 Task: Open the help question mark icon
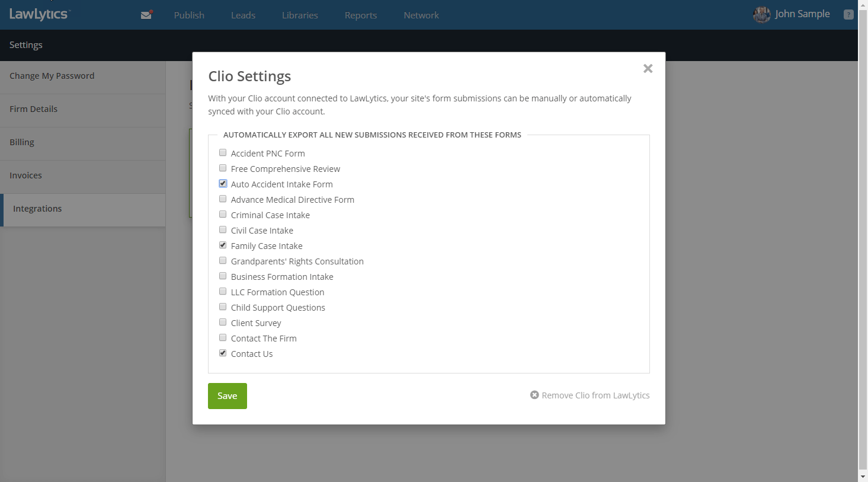(x=848, y=15)
